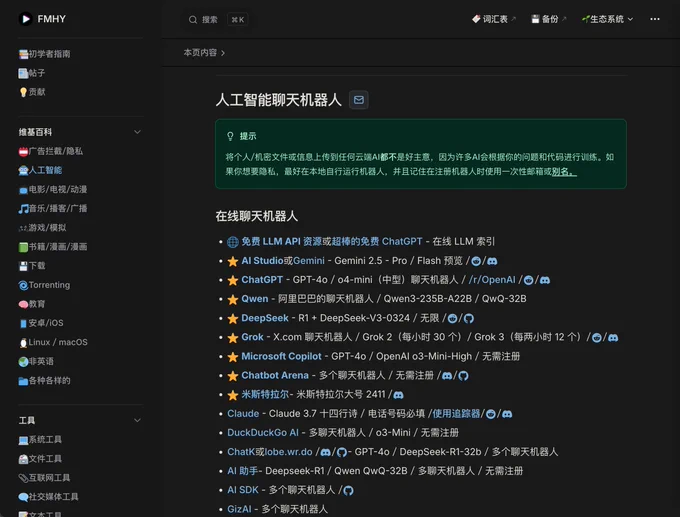Open the Gemini link
The image size is (680, 517).
tap(309, 261)
